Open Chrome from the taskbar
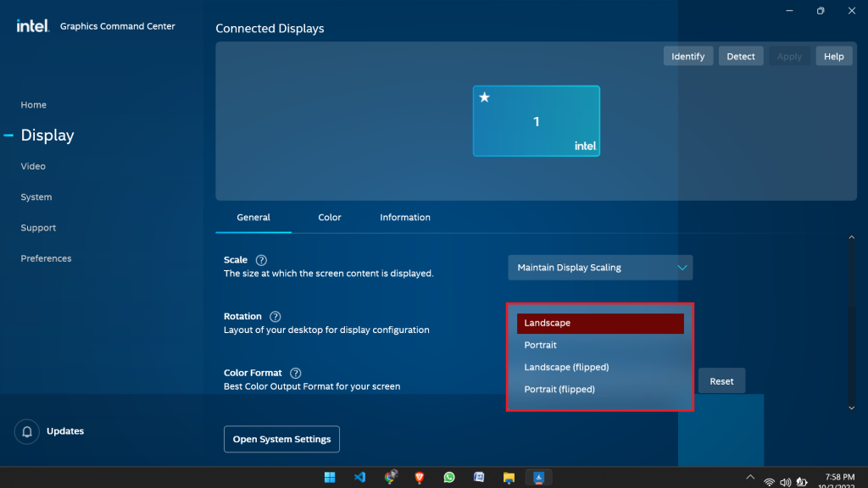Image resolution: width=868 pixels, height=488 pixels. pos(390,476)
